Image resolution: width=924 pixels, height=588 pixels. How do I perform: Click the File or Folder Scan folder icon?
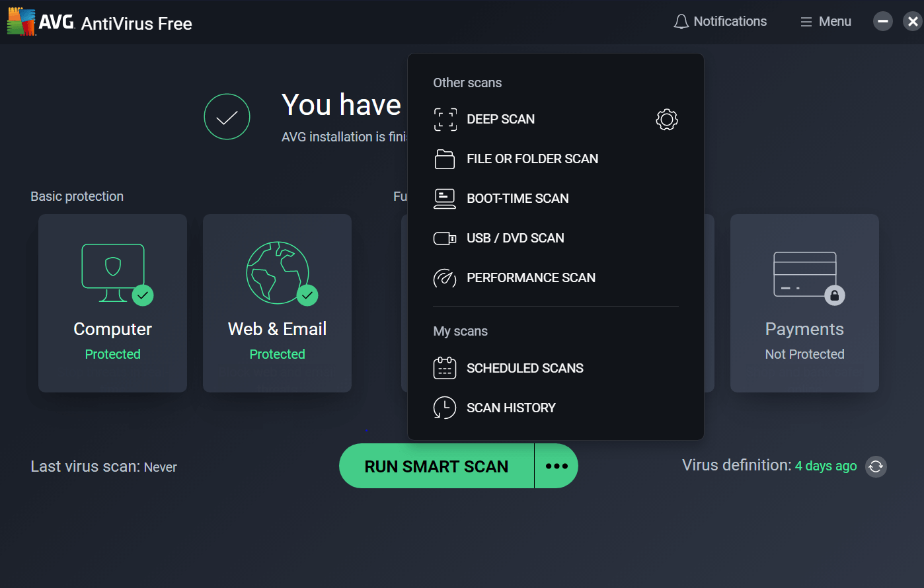(x=445, y=159)
